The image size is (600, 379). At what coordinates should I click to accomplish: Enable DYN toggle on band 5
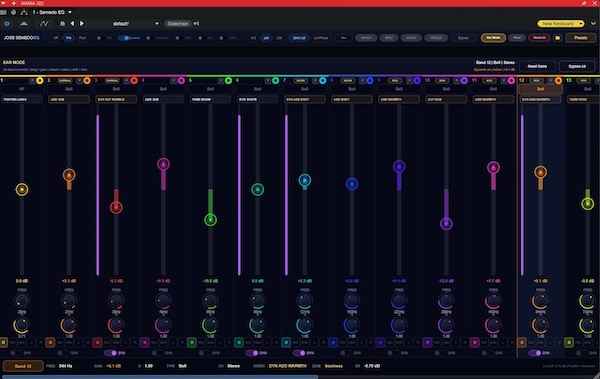[x=205, y=353]
